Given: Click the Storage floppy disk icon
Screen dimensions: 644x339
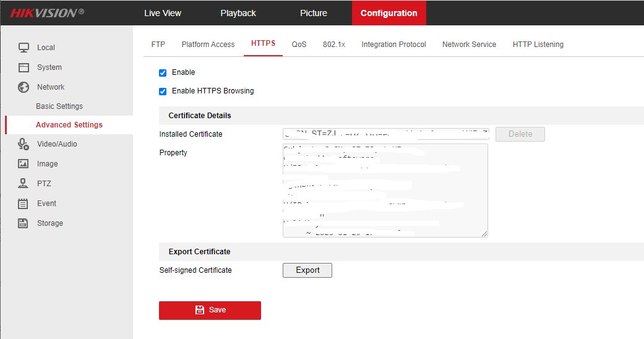Looking at the screenshot, I should pyautogui.click(x=24, y=223).
